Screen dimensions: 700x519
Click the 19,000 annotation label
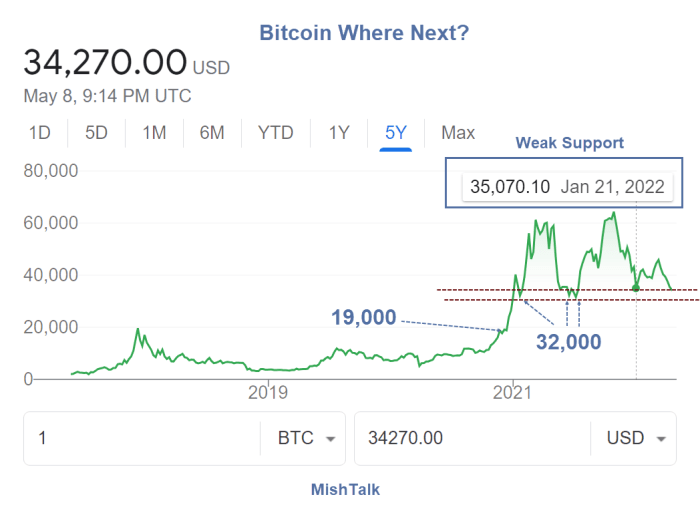coord(364,318)
